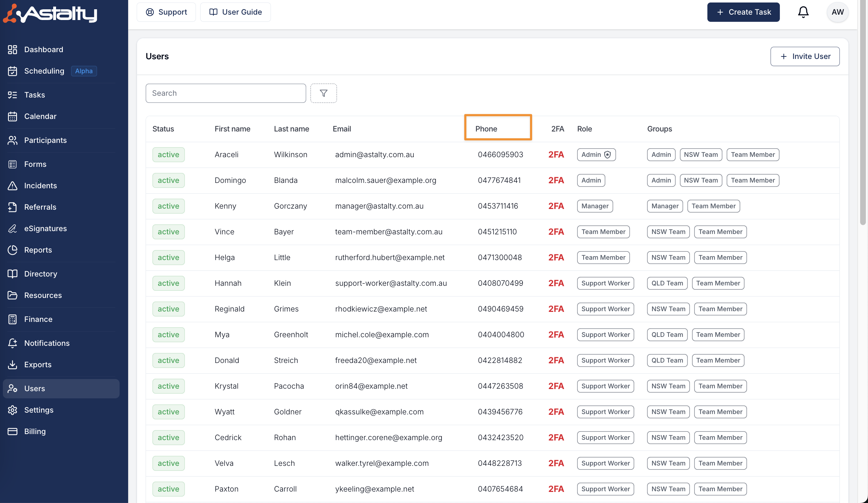Open the User Guide link
The image size is (868, 503).
[236, 12]
